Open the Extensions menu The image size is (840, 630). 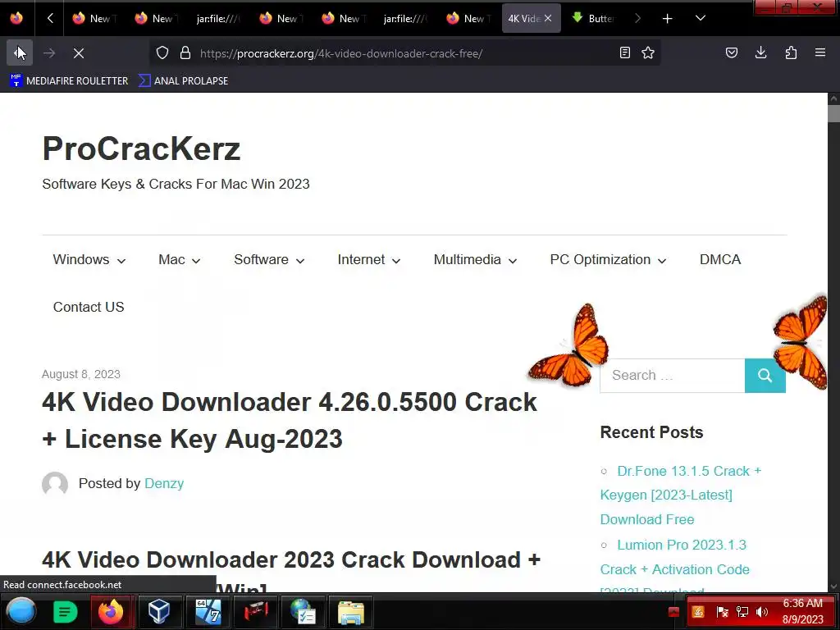tap(791, 53)
